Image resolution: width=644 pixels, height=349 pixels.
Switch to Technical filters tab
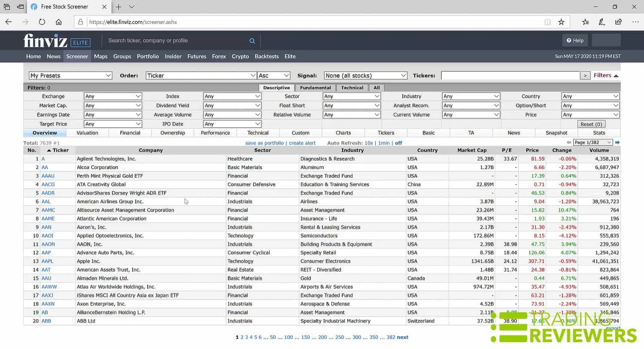click(x=352, y=87)
